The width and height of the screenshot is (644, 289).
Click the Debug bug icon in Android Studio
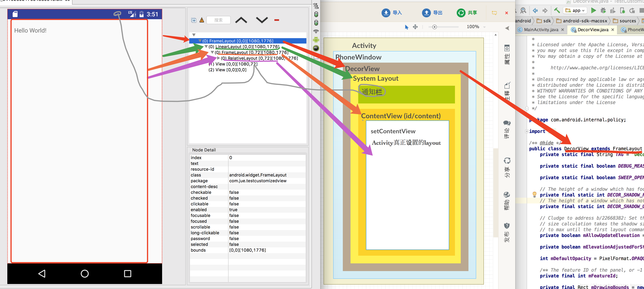click(x=603, y=10)
